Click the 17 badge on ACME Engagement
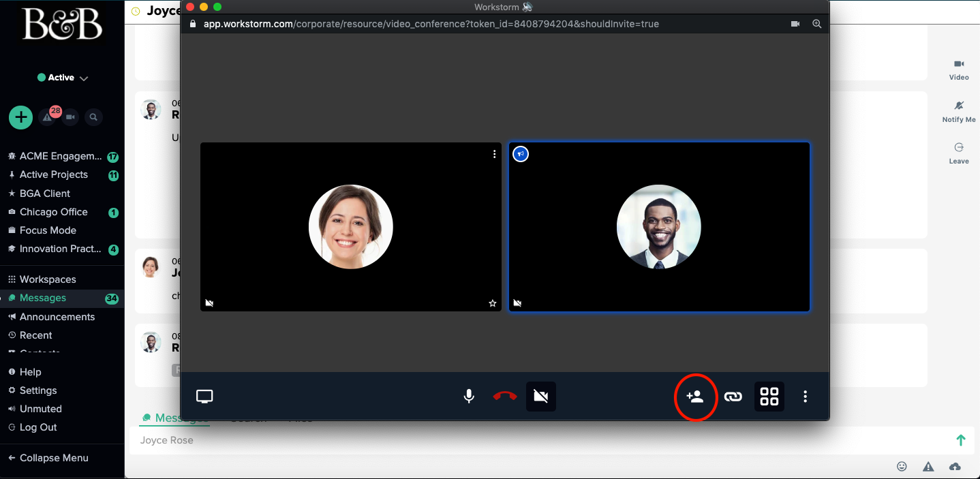This screenshot has width=980, height=479. pos(113,157)
